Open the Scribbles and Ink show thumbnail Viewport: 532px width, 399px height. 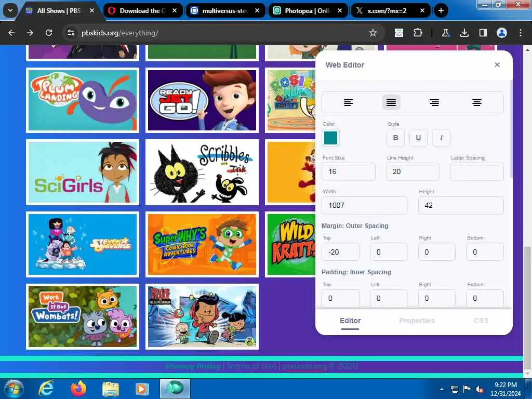(202, 172)
